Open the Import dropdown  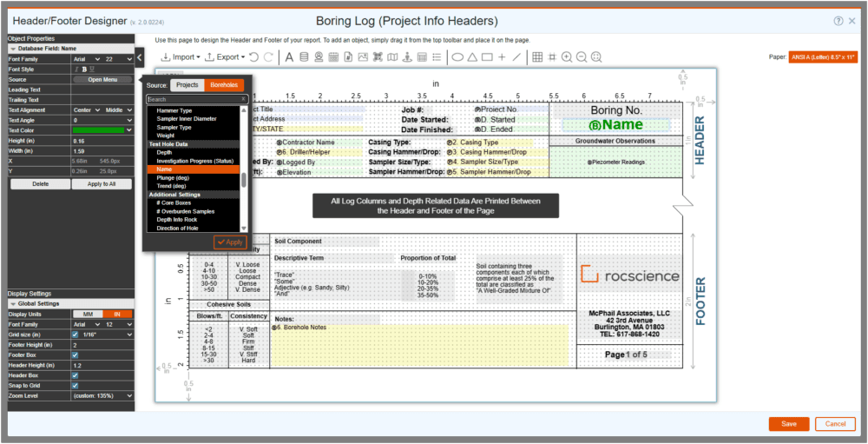[x=180, y=56]
